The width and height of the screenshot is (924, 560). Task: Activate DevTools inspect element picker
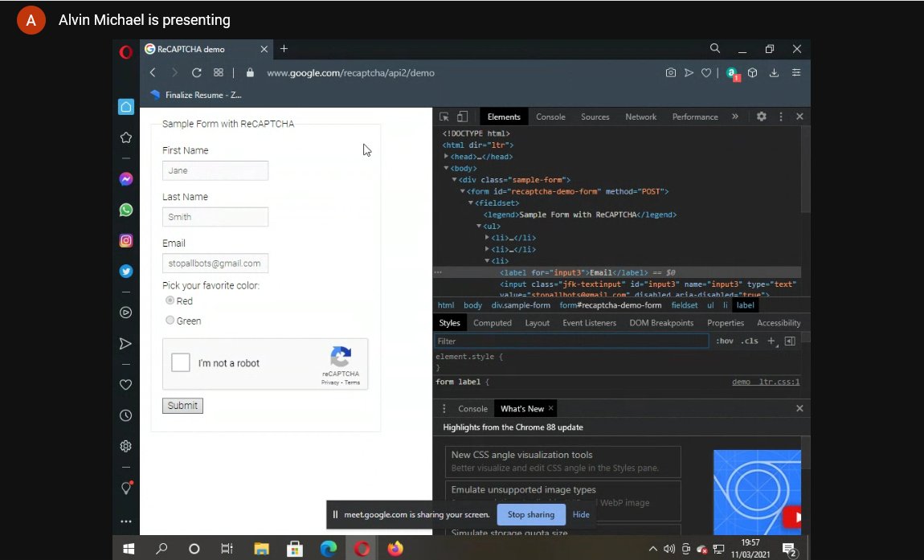[x=444, y=116]
